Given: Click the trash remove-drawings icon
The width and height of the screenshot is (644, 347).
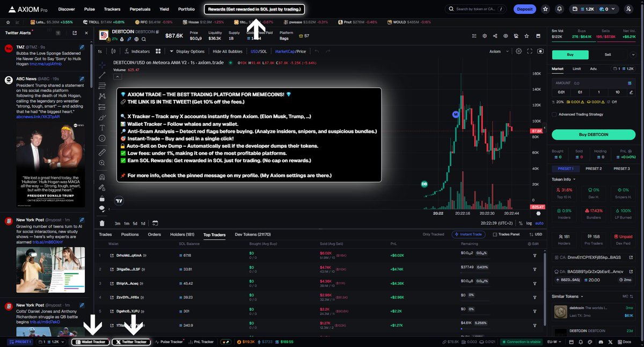Looking at the screenshot, I should click(103, 223).
